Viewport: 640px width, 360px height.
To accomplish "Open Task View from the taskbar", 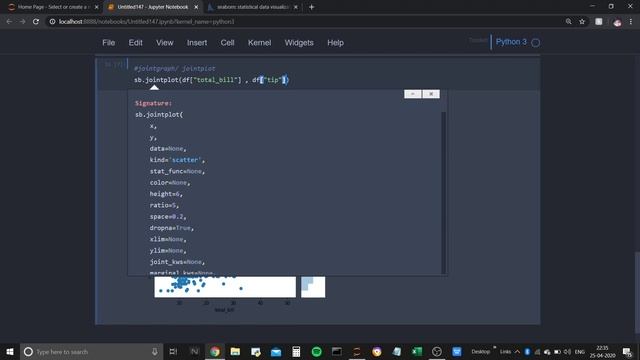I will [x=173, y=351].
